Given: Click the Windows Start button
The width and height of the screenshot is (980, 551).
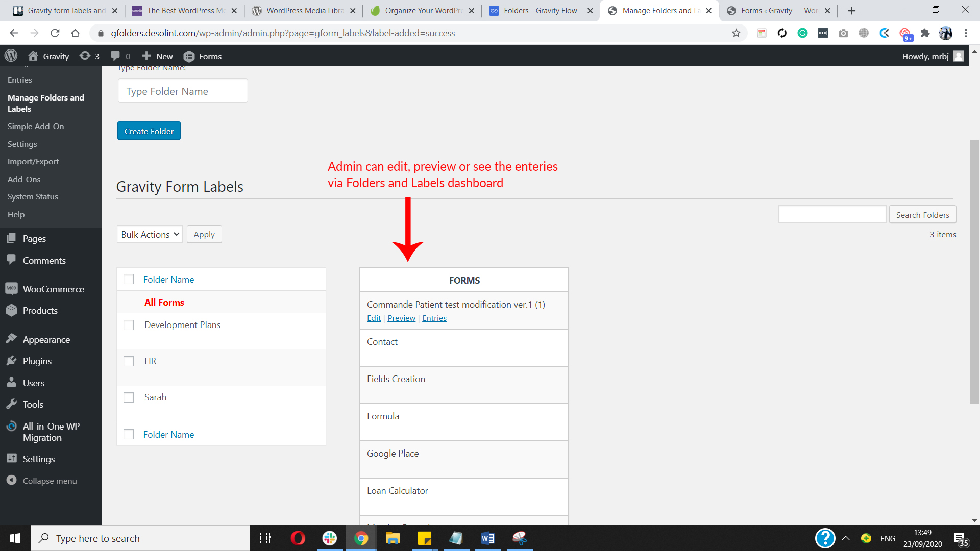Looking at the screenshot, I should (x=15, y=538).
